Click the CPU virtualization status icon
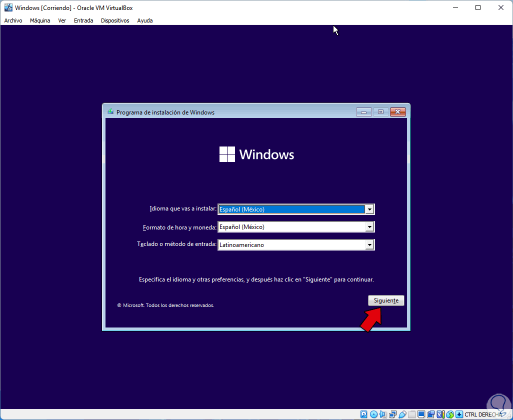Image resolution: width=513 pixels, height=420 pixels. (440, 414)
